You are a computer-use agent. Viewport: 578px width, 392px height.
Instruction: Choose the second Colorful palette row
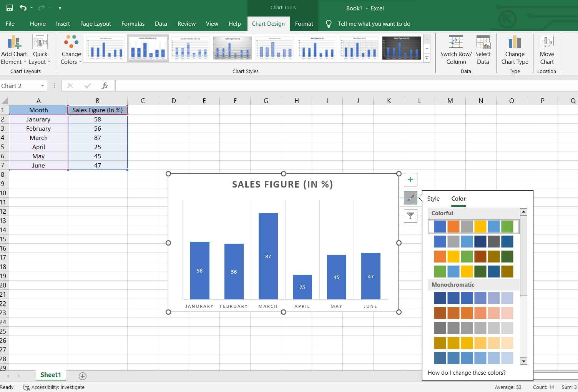pos(473,241)
